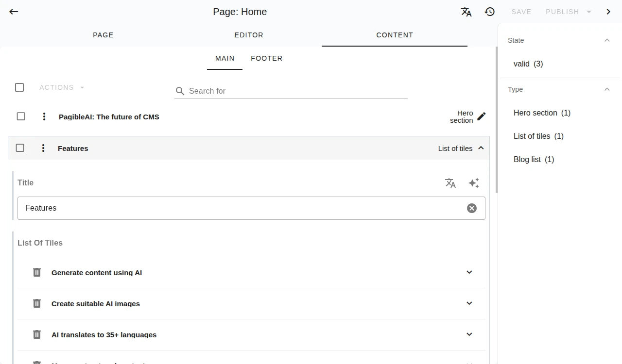Open the page translate icon in header
622x364 pixels.
click(466, 12)
